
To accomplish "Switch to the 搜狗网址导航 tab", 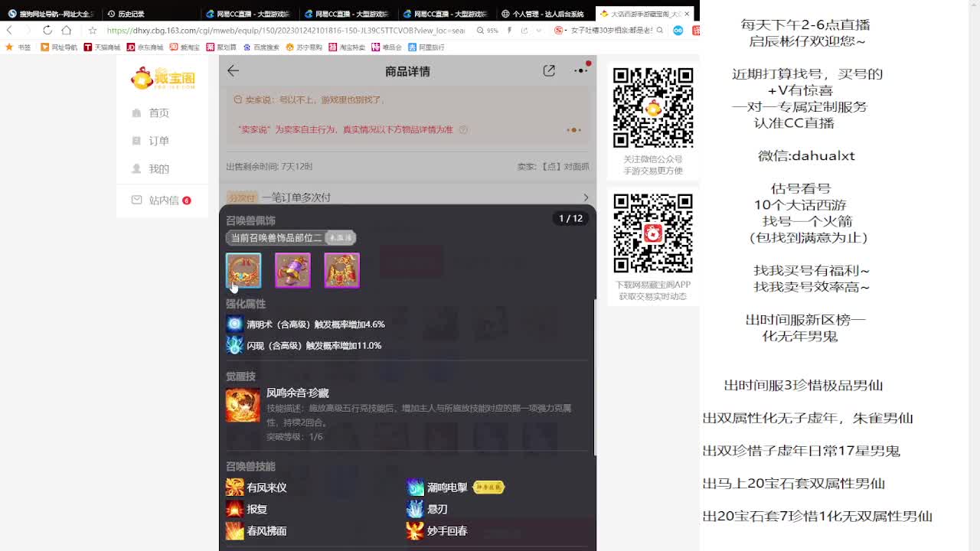I will (51, 14).
